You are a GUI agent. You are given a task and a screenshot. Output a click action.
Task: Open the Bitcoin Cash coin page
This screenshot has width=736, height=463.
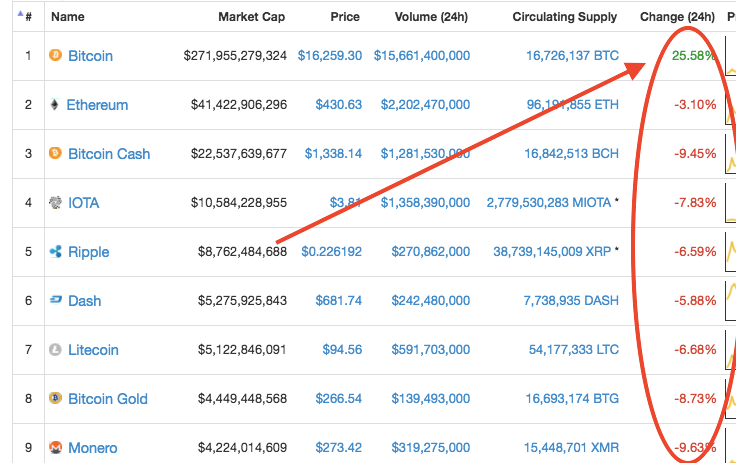coord(109,154)
